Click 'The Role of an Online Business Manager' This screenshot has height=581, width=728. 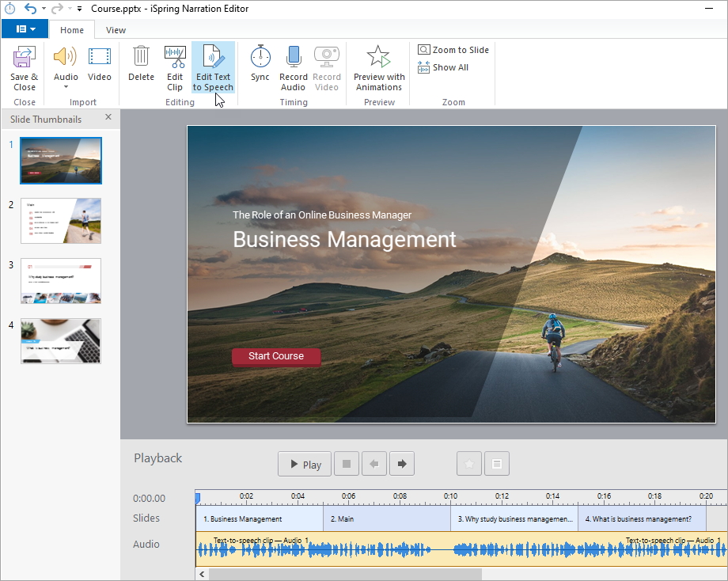(322, 215)
